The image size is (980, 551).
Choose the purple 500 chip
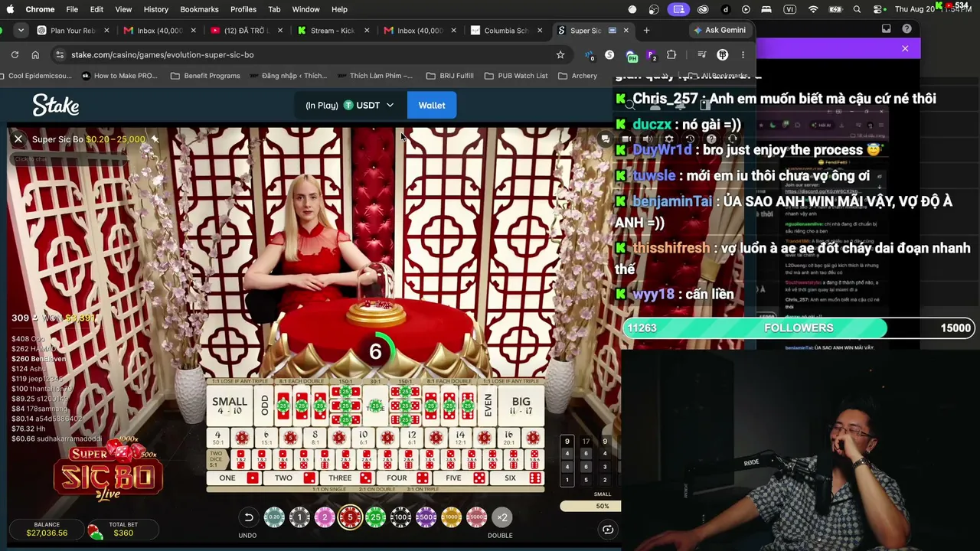(426, 517)
